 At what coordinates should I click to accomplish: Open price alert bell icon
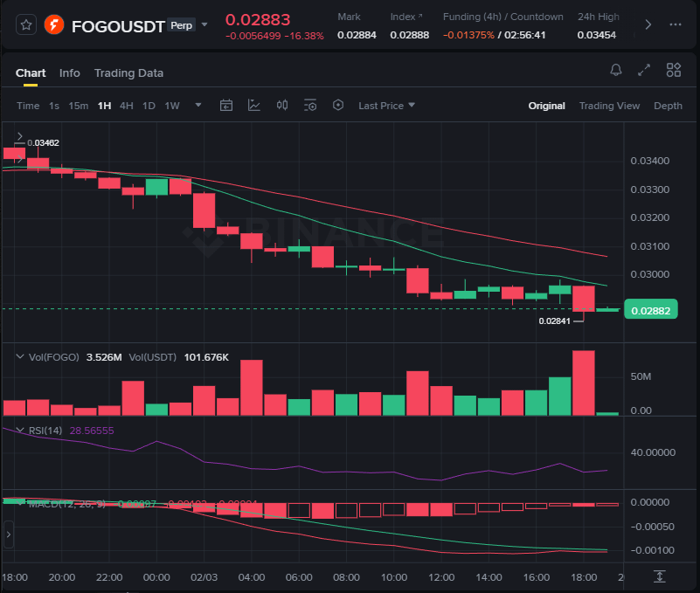(616, 70)
